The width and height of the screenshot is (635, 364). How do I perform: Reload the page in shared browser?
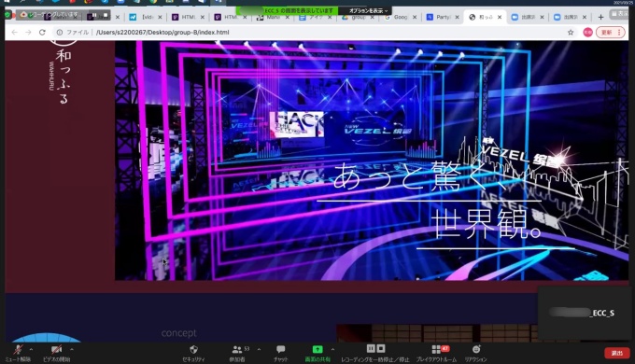[42, 32]
